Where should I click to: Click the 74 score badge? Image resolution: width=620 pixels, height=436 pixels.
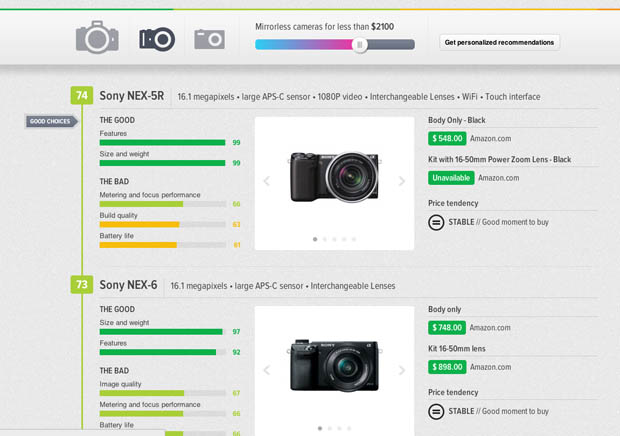82,95
